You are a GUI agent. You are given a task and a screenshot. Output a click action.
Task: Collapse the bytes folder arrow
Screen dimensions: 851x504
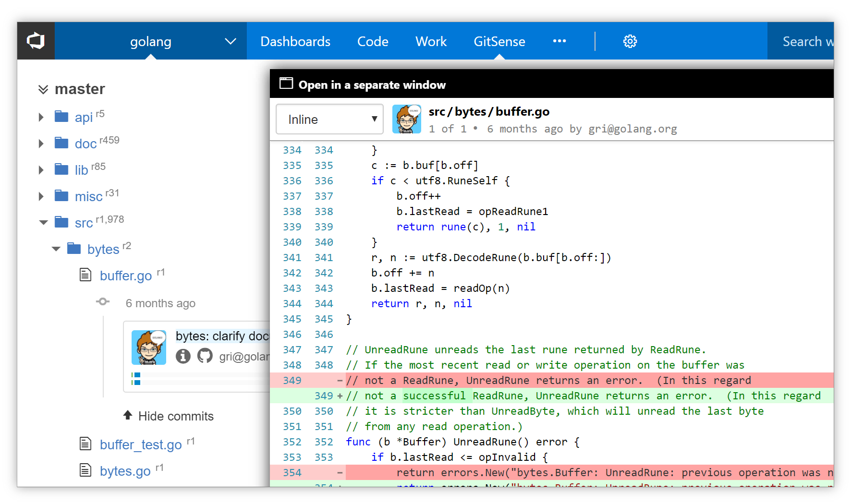pyautogui.click(x=56, y=249)
